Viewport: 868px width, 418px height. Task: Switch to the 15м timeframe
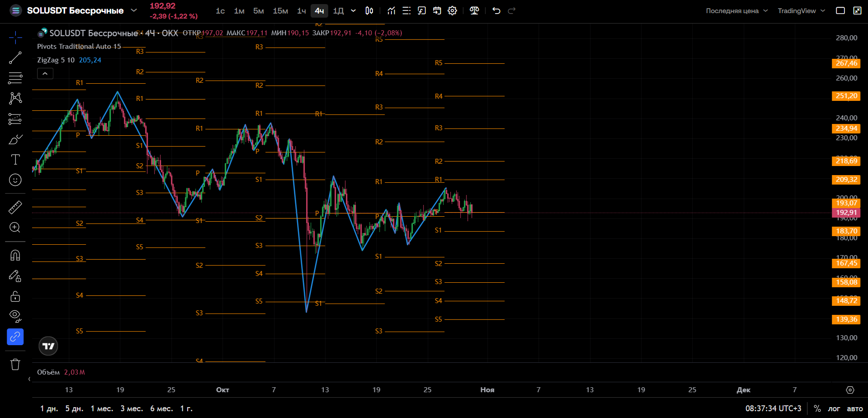tap(280, 10)
